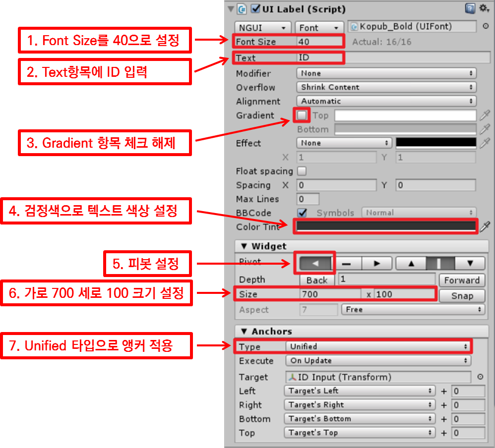Click the Target field ID Input Transform
Viewport: 495px width, 448px height.
[378, 377]
